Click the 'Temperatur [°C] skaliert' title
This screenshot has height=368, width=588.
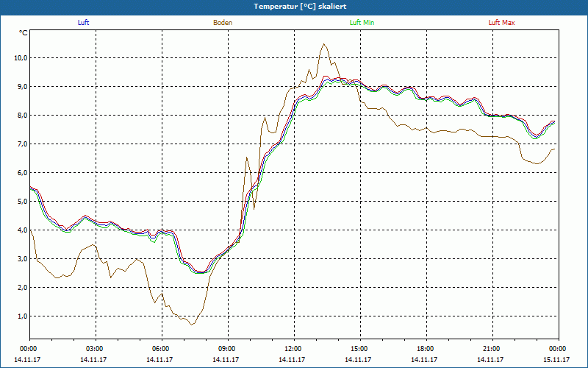(x=300, y=7)
